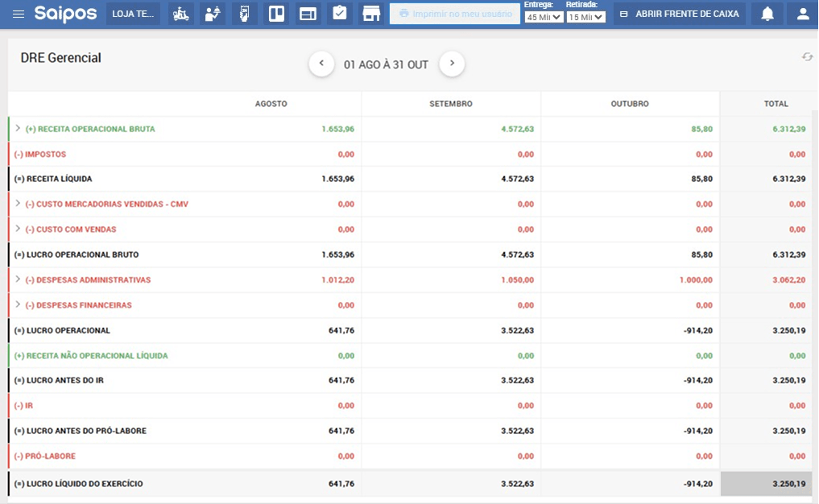Open the mobile orders icon
This screenshot has width=819, height=504.
pos(243,13)
